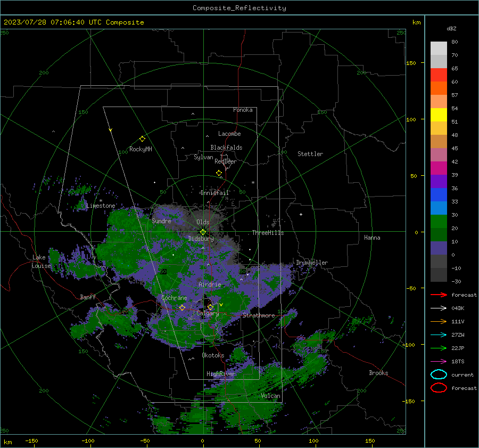The height and width of the screenshot is (448, 479).
Task: Click the red forecast ellipse icon
Action: [x=439, y=388]
